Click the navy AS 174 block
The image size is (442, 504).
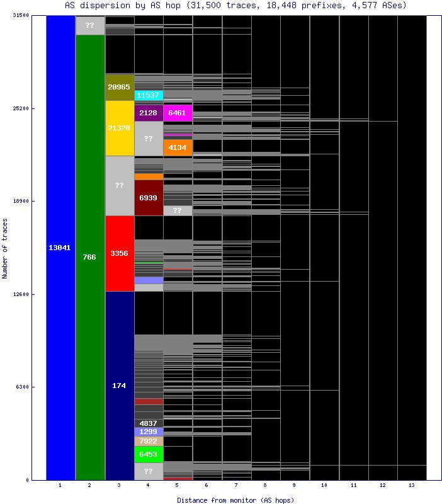(x=119, y=385)
